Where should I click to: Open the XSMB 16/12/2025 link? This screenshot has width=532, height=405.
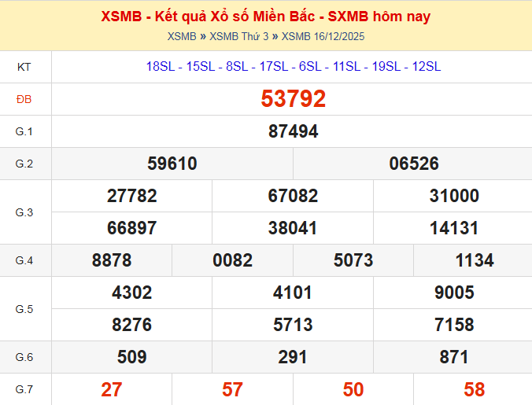click(323, 36)
